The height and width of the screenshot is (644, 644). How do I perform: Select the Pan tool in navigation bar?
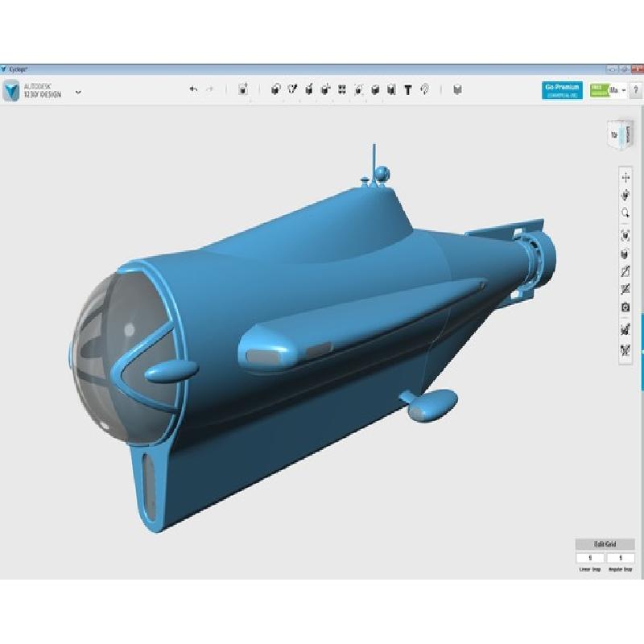tap(625, 177)
